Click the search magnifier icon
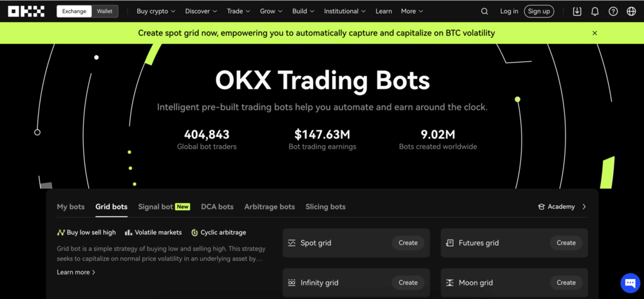 coord(484,12)
